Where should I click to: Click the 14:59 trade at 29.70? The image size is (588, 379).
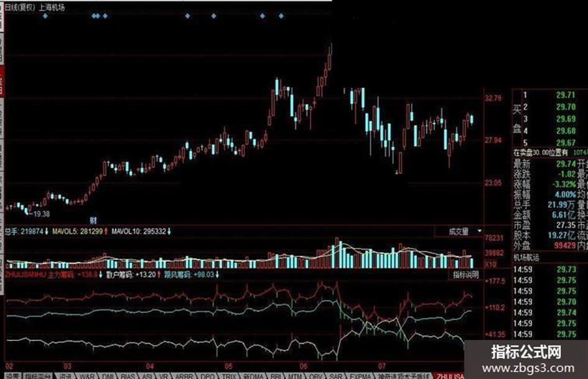[x=545, y=302]
